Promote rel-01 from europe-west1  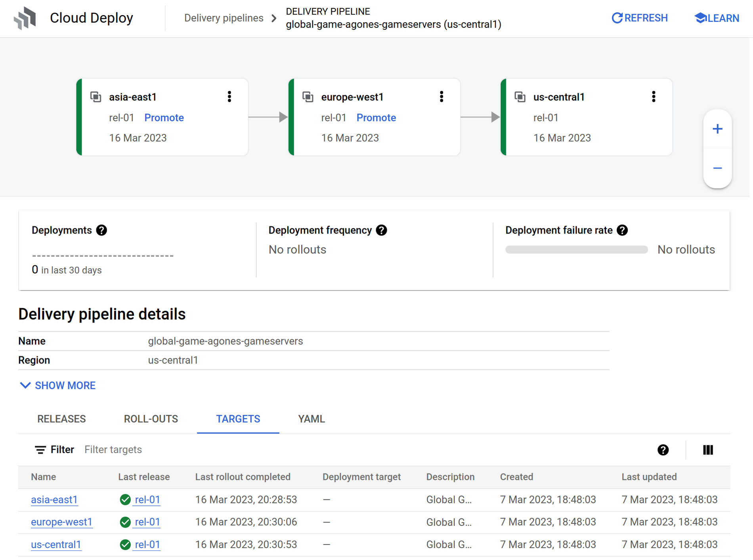point(376,118)
